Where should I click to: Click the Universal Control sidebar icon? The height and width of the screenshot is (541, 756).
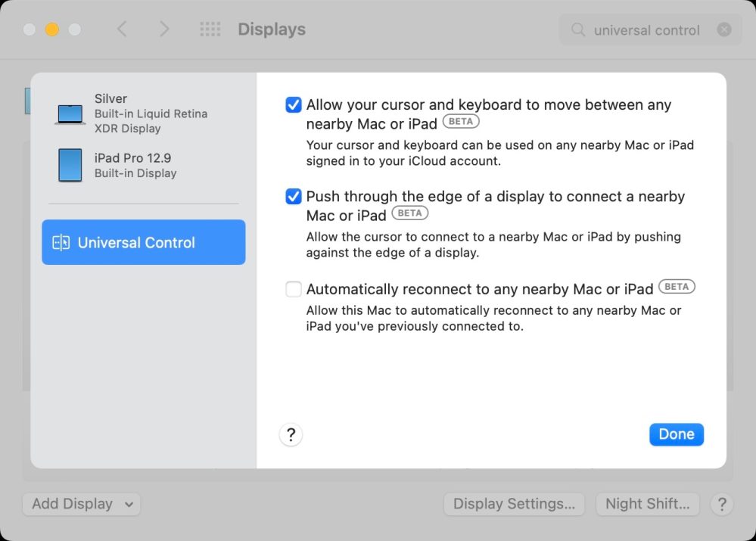[61, 243]
